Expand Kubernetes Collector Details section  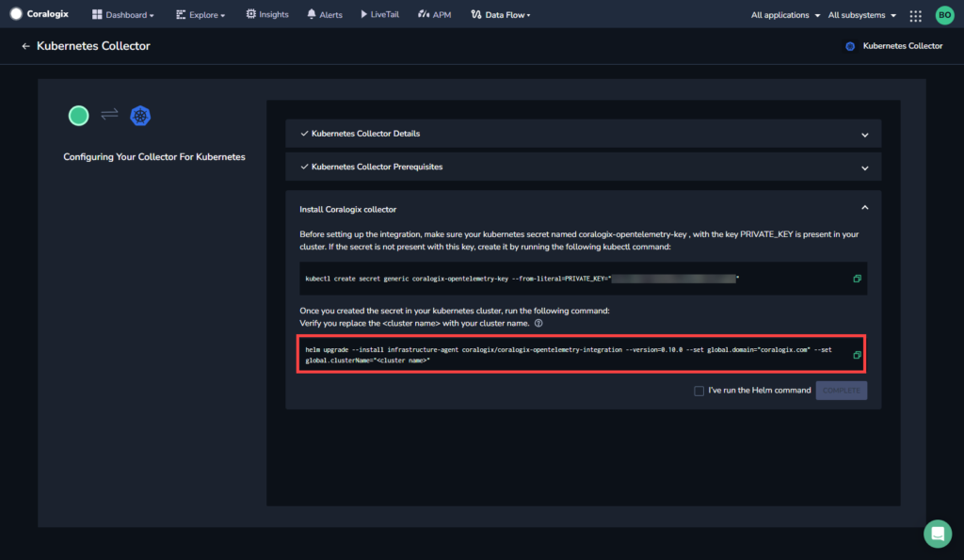coord(583,134)
